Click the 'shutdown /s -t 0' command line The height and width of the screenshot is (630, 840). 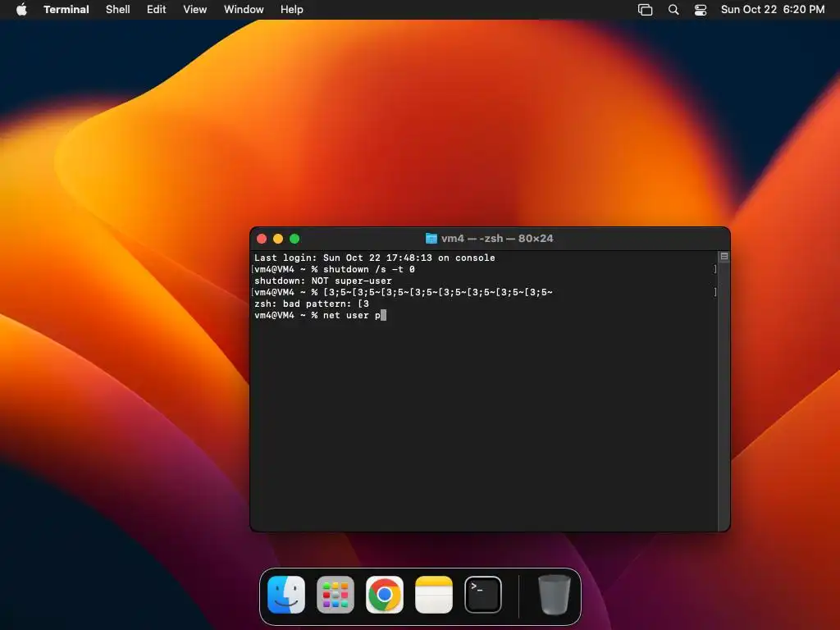[335, 269]
